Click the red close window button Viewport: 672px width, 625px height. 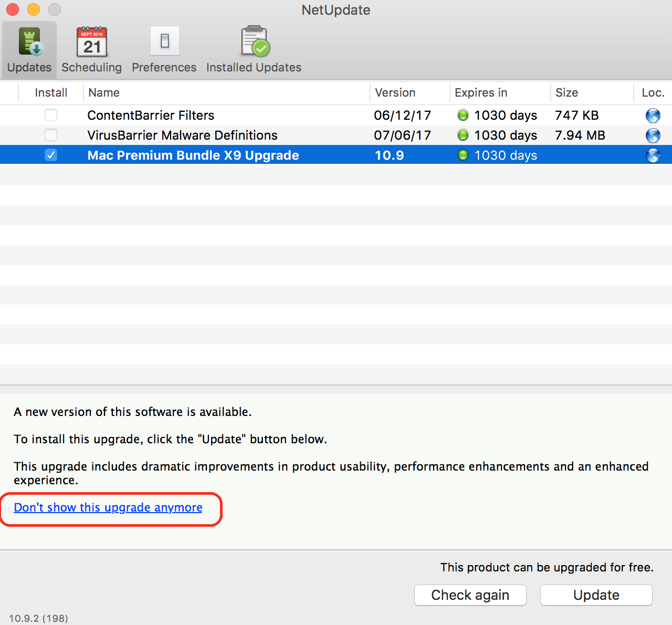[13, 9]
